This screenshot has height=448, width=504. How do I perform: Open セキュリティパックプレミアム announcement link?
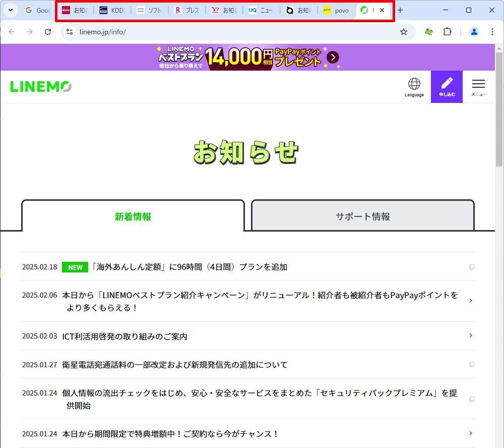tap(260, 399)
